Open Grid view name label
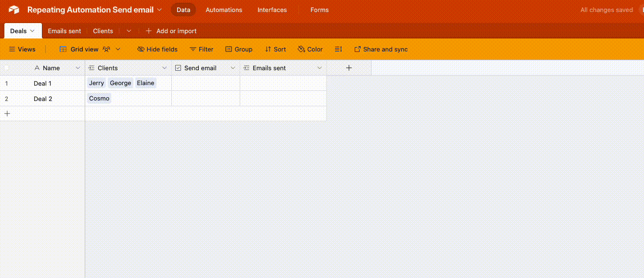 click(84, 49)
